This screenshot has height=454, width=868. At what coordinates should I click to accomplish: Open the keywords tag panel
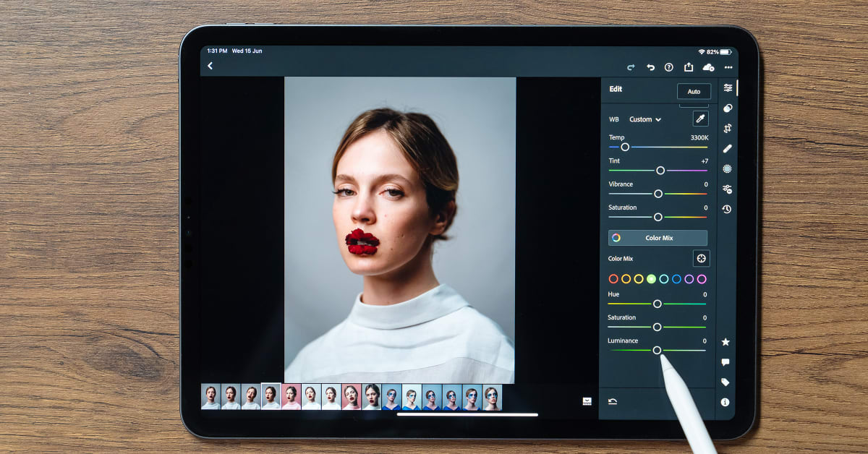pos(726,382)
